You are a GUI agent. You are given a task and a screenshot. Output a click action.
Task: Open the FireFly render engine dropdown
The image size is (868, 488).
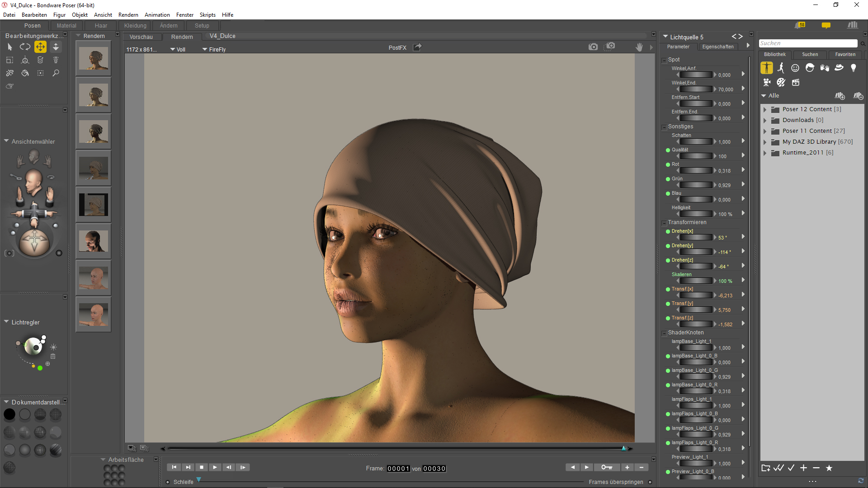tap(214, 49)
